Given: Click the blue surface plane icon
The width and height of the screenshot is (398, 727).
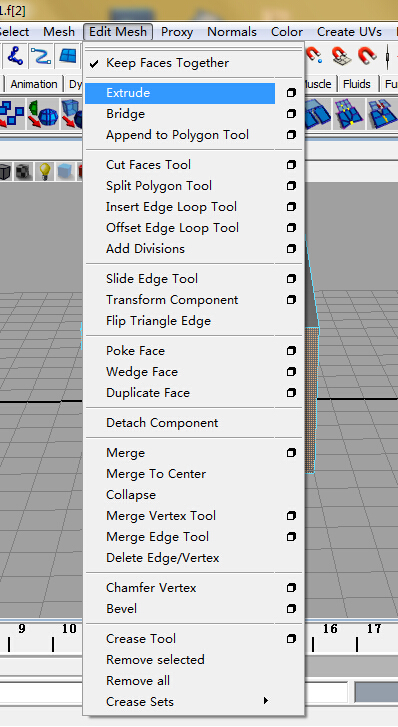Looking at the screenshot, I should [68, 56].
